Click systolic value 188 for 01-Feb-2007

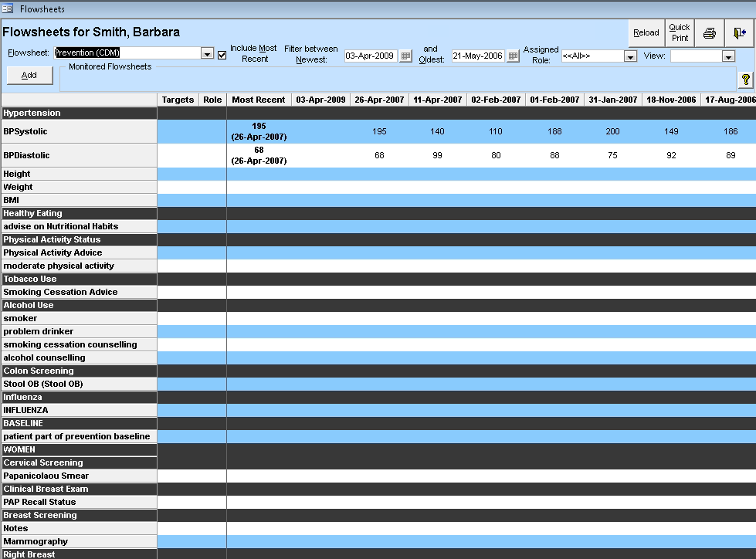point(554,131)
